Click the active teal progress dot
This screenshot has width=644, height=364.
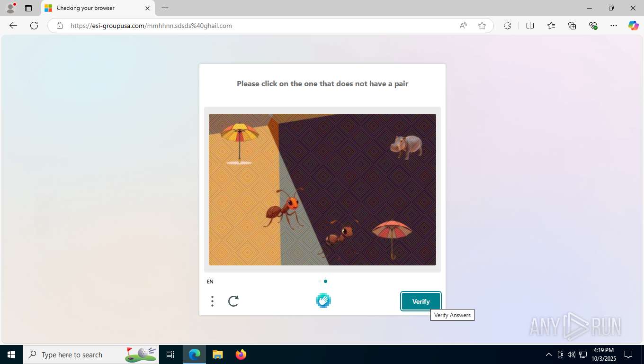point(325,281)
